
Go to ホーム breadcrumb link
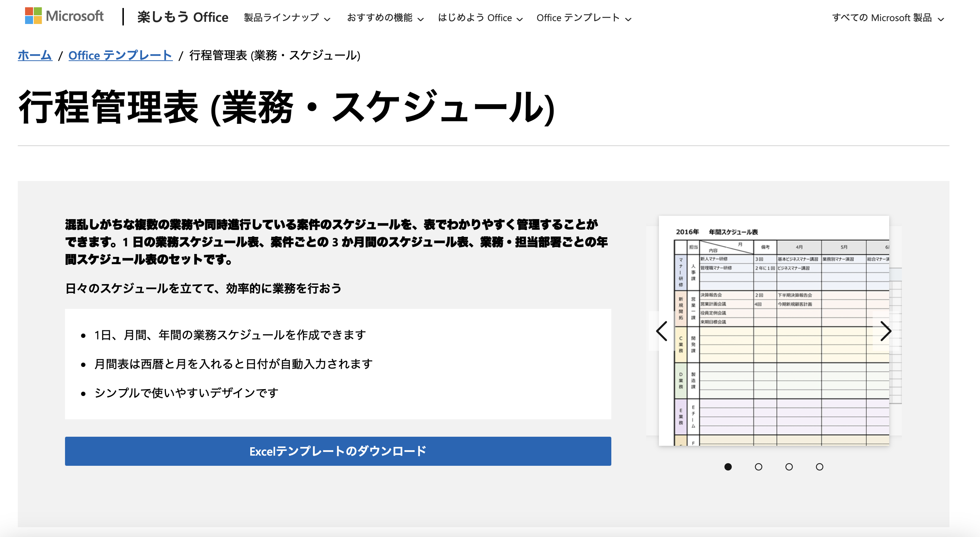[35, 55]
